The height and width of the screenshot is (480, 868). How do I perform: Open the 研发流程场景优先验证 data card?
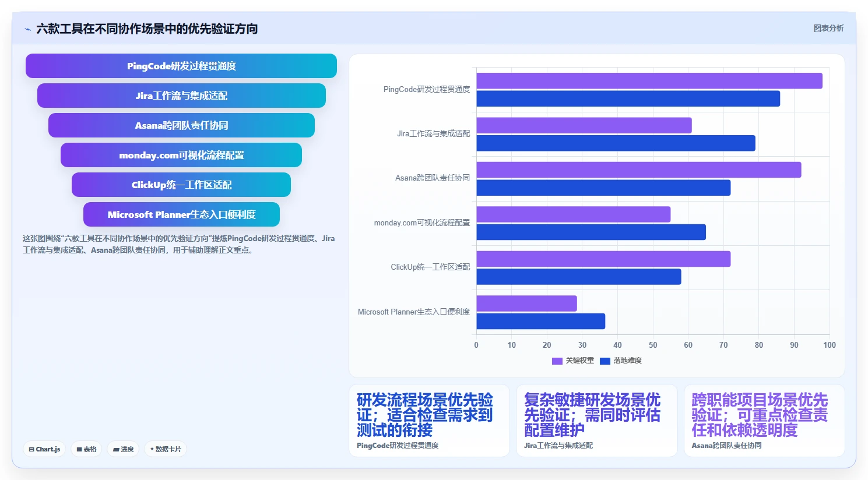click(429, 421)
